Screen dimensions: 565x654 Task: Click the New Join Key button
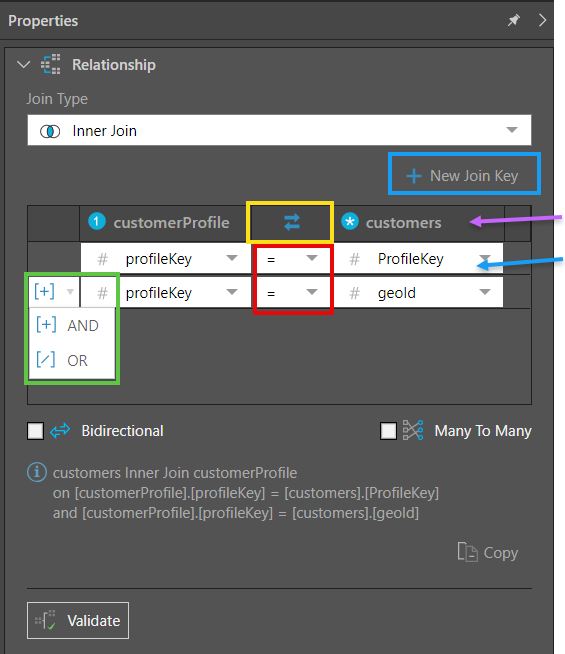[x=464, y=176]
